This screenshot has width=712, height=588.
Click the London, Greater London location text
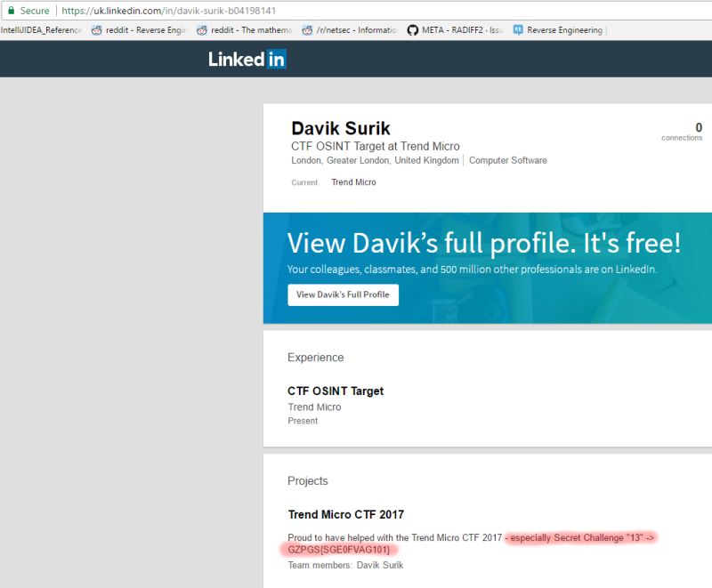coord(375,160)
